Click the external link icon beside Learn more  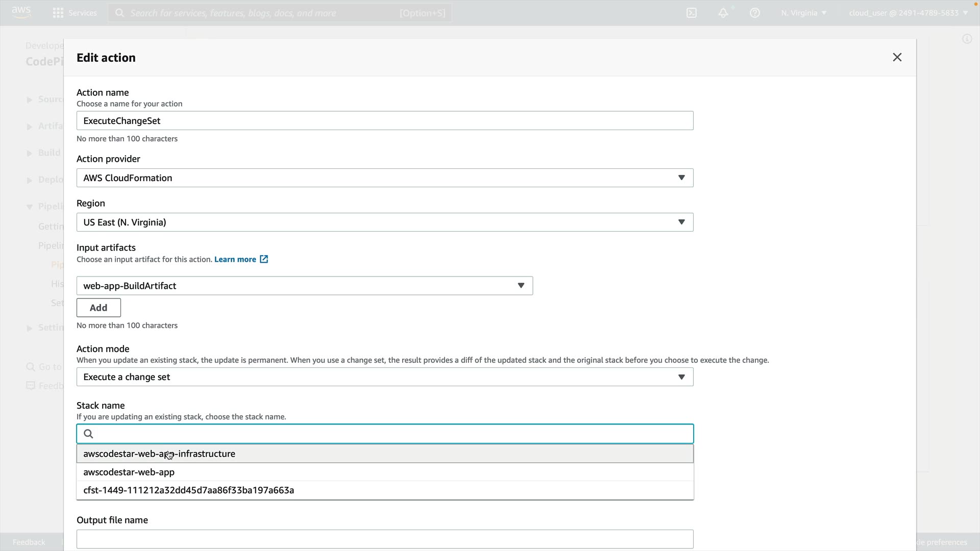264,259
